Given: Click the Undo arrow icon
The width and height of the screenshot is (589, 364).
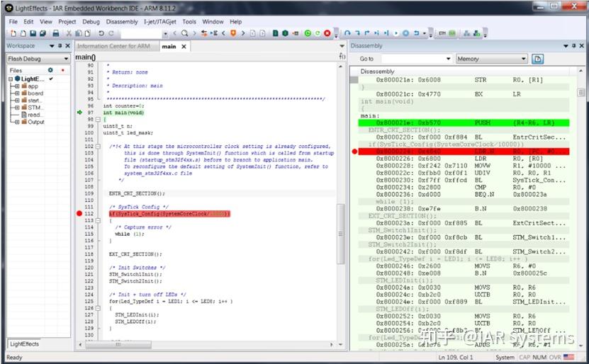Looking at the screenshot, I should (x=101, y=33).
